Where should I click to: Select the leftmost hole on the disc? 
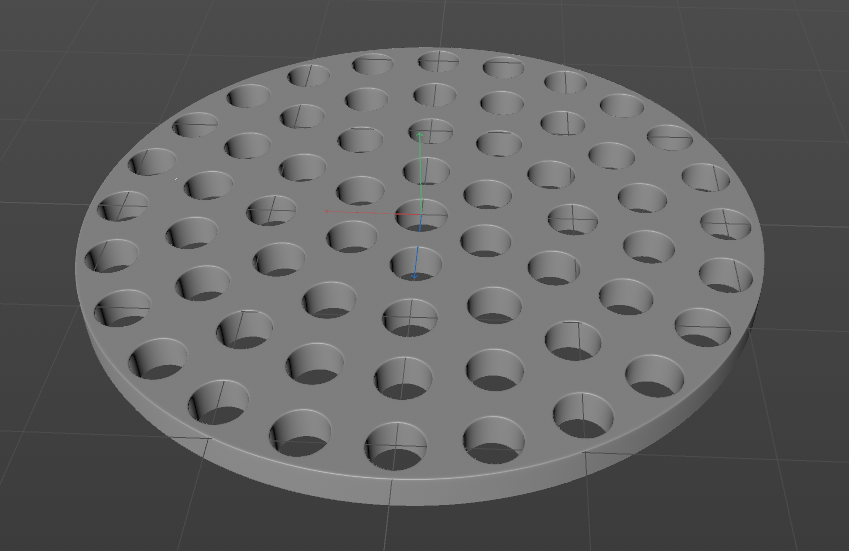pos(111,255)
